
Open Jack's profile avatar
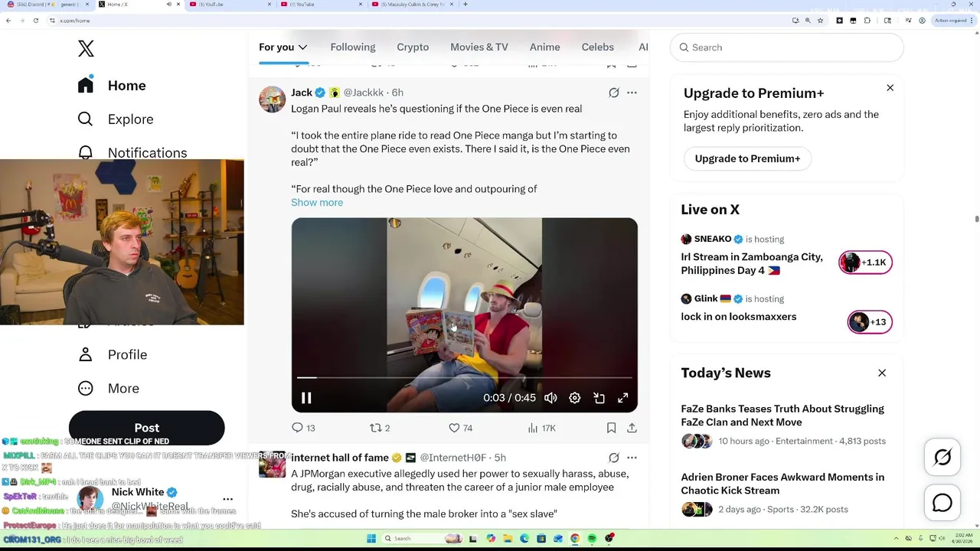click(x=272, y=99)
